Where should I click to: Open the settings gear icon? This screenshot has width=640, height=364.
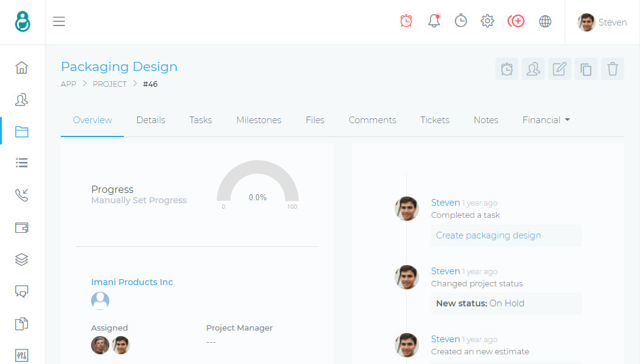[488, 21]
